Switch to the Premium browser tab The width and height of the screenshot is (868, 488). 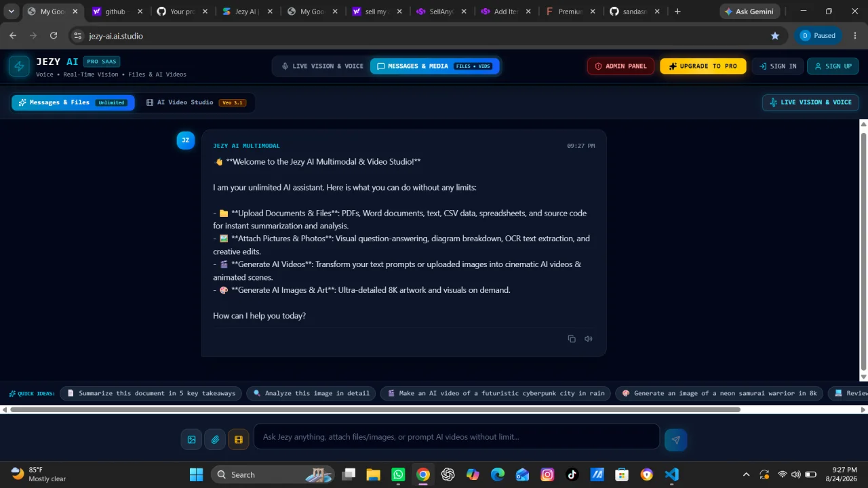pos(572,12)
